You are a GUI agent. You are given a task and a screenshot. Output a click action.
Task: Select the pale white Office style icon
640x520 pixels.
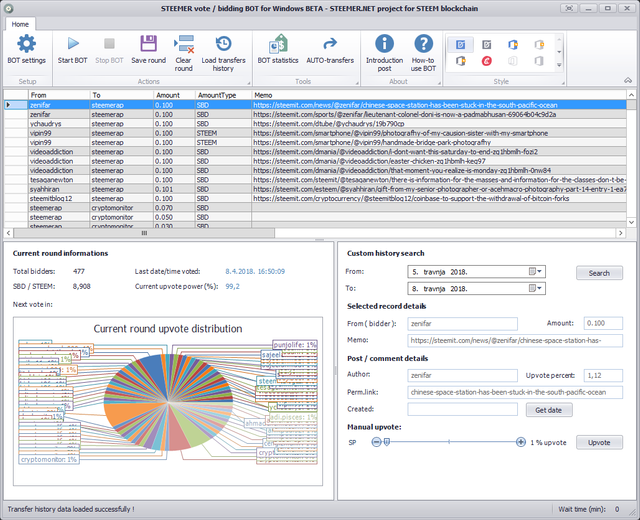coord(513,61)
